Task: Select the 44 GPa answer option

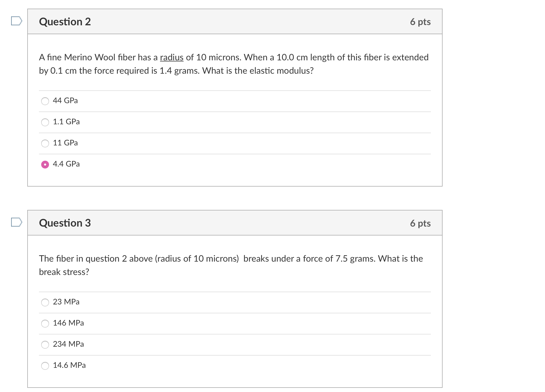Action: click(x=45, y=101)
